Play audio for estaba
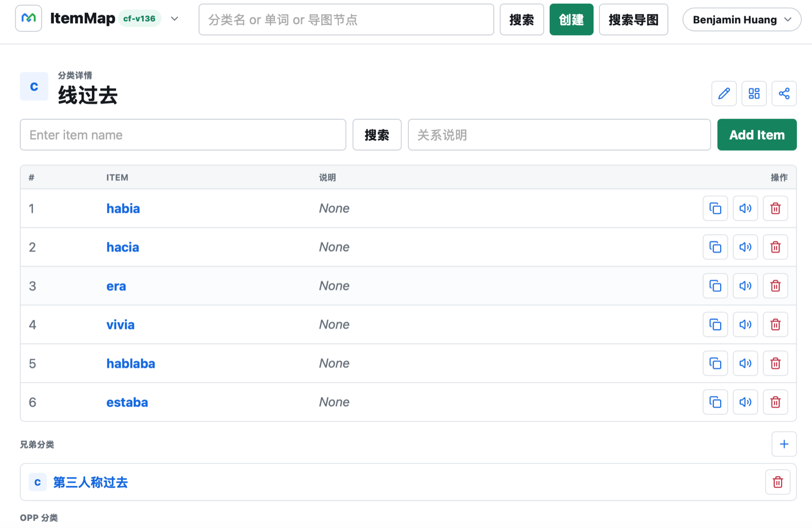Image resolution: width=812 pixels, height=528 pixels. (745, 402)
